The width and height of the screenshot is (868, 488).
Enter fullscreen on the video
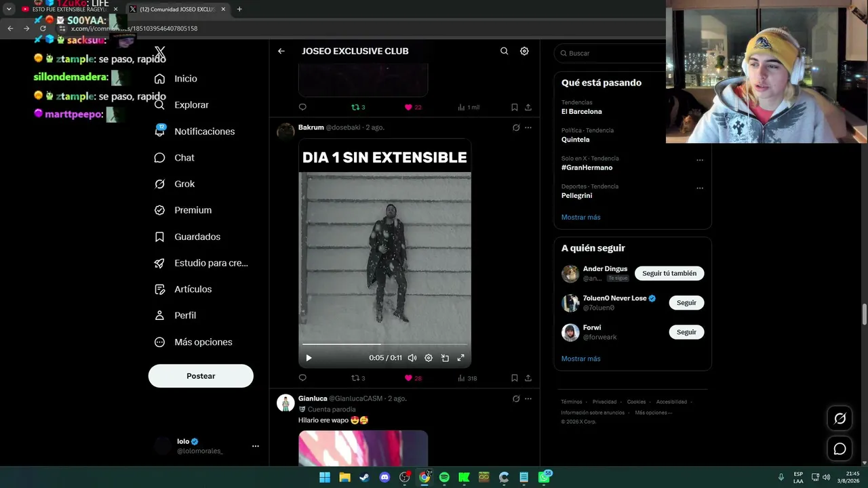(461, 358)
